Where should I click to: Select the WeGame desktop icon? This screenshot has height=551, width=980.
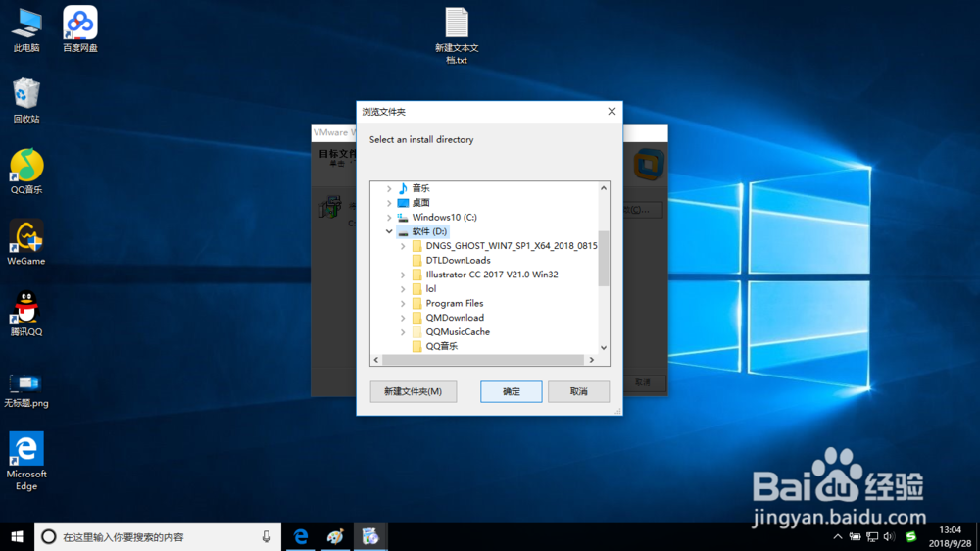26,243
